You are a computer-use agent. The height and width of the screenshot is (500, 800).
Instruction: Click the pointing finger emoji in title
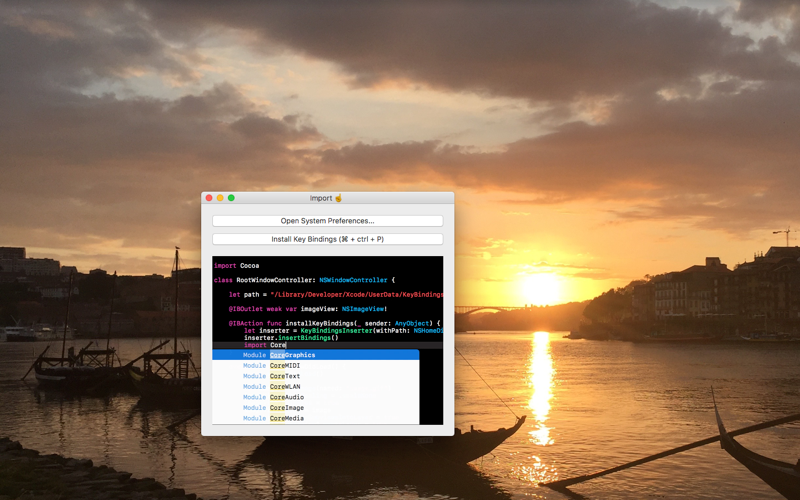[339, 198]
